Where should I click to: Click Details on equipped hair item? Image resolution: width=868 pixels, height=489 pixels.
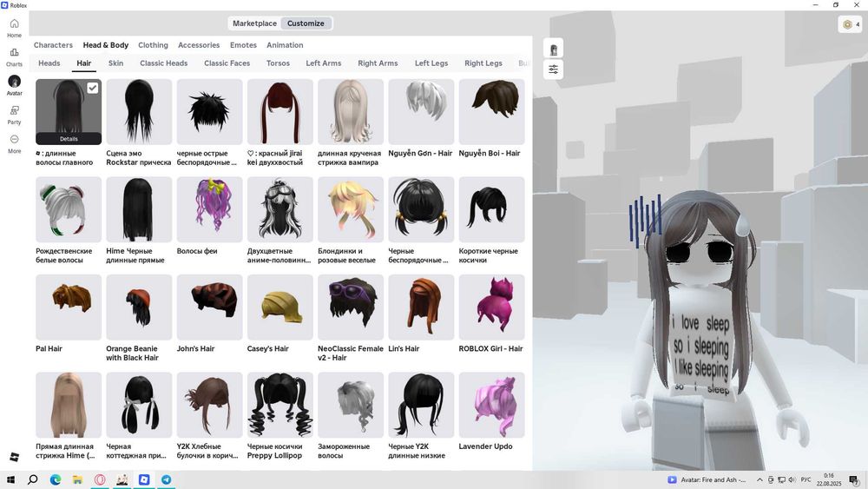pyautogui.click(x=69, y=139)
